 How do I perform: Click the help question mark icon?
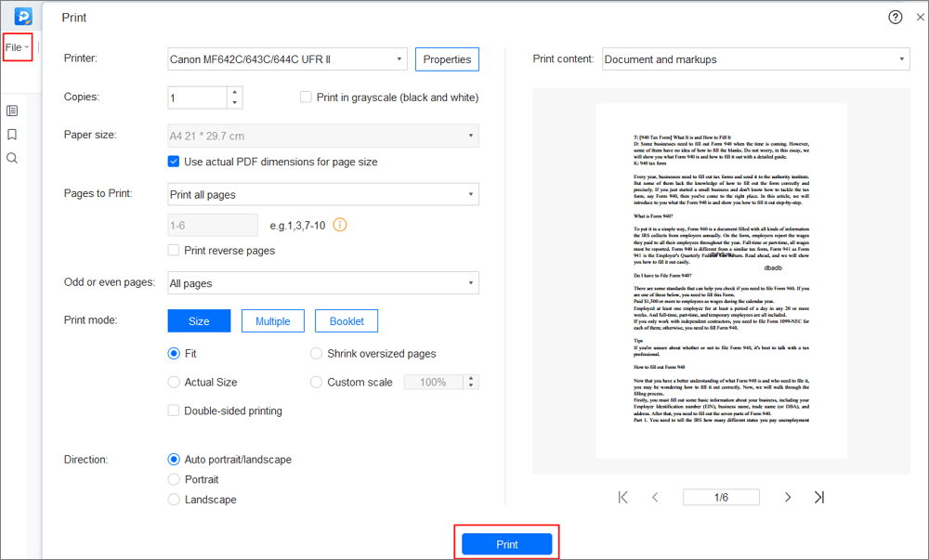[x=896, y=17]
